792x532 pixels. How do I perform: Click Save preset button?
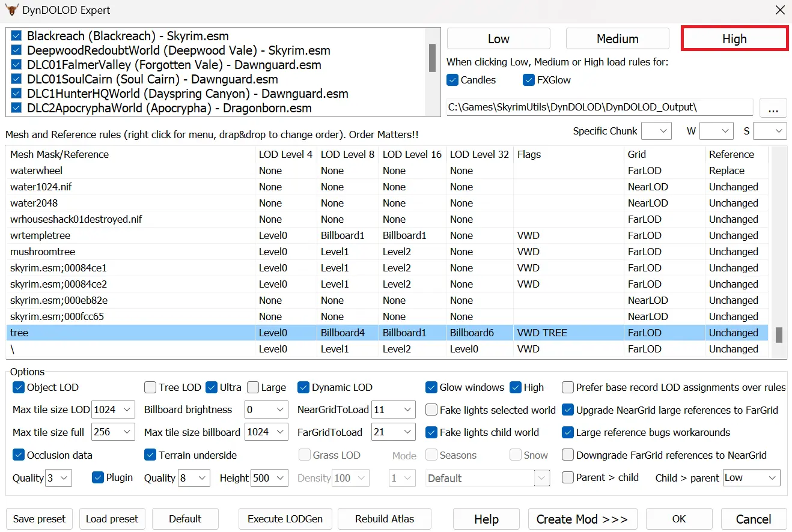40,519
